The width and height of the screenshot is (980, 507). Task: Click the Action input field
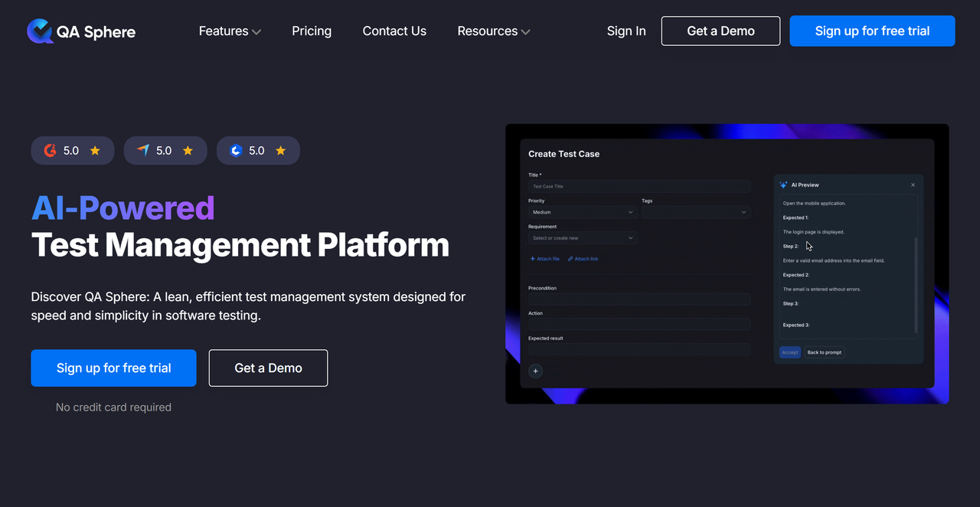click(639, 324)
